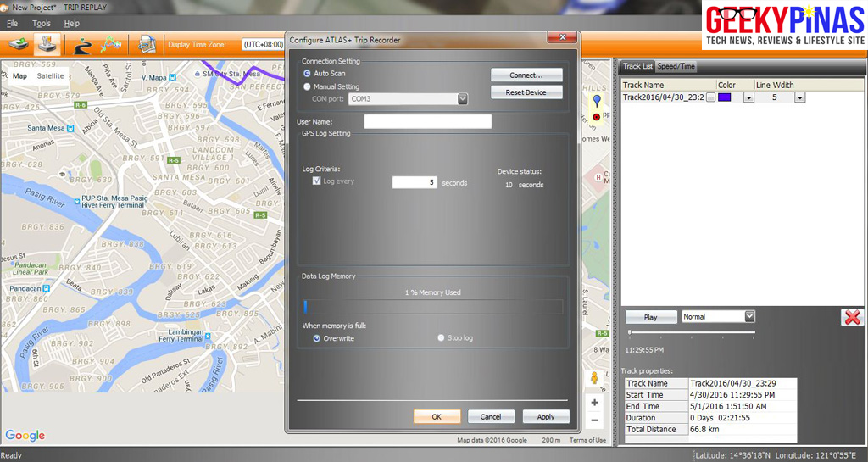The image size is (868, 462).
Task: Open the Line Width dropdown arrow
Action: [799, 97]
